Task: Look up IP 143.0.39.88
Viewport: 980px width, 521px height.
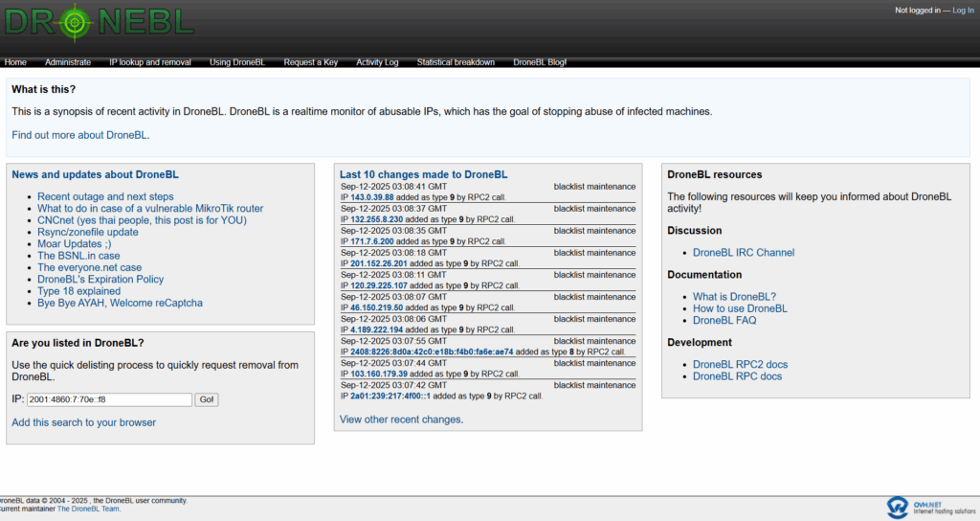Action: [x=372, y=197]
